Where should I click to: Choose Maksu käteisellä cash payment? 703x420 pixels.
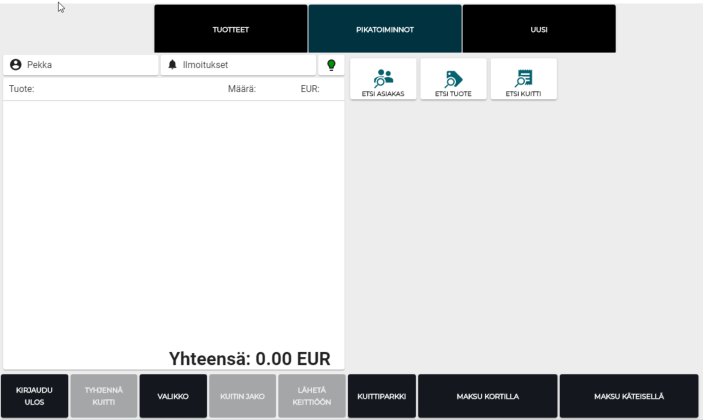pyautogui.click(x=629, y=397)
